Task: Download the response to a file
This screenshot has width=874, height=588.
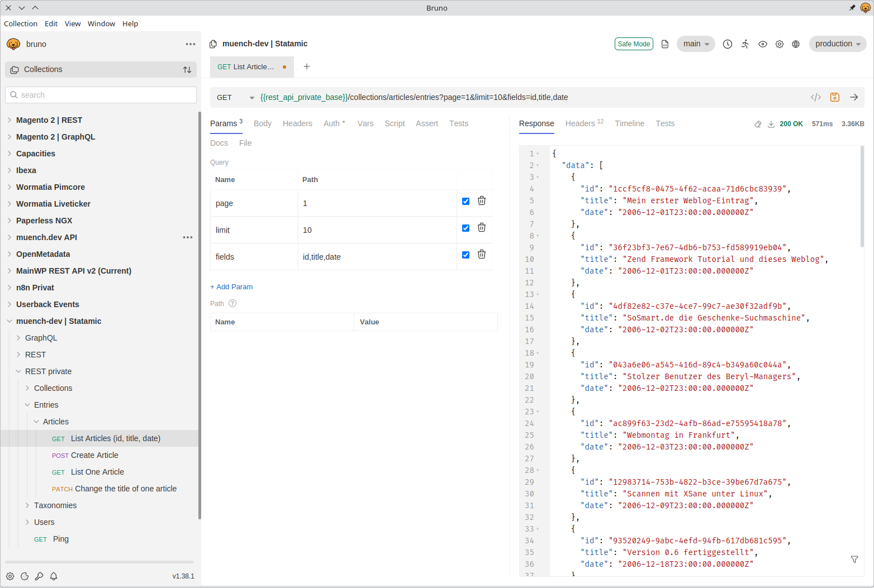Action: (x=771, y=124)
